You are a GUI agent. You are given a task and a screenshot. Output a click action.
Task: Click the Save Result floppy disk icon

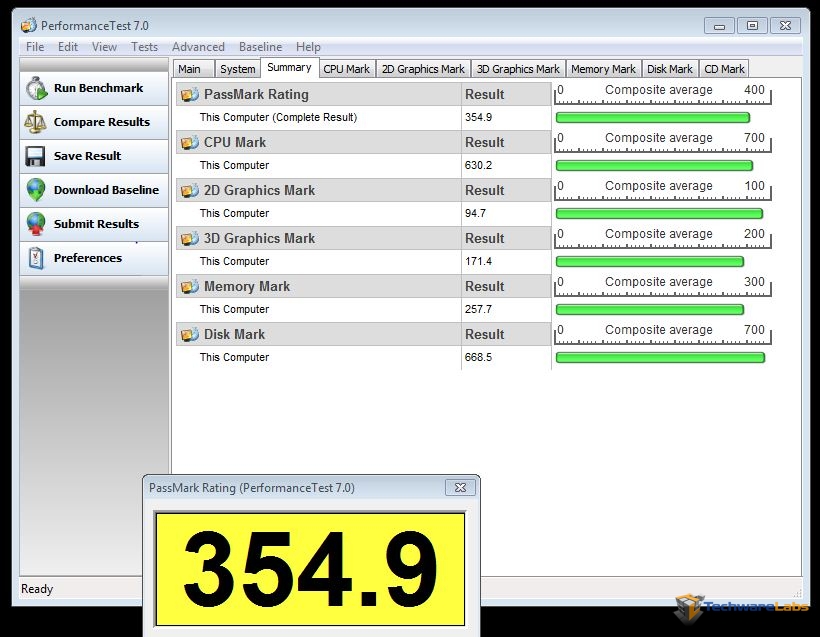(36, 156)
